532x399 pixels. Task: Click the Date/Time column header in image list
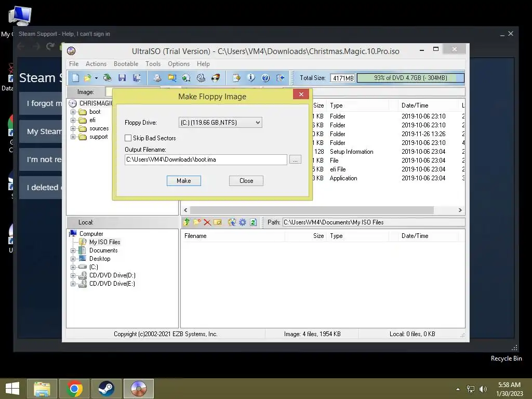click(429, 105)
